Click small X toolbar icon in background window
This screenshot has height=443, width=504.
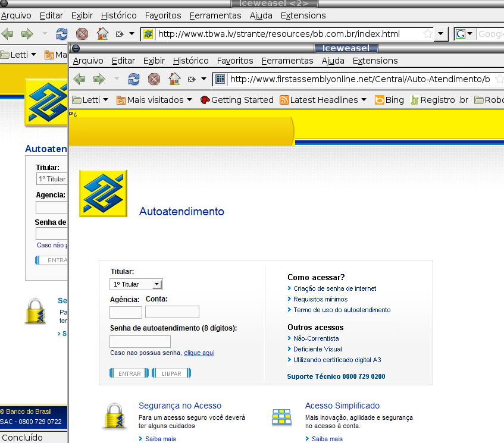(x=120, y=34)
